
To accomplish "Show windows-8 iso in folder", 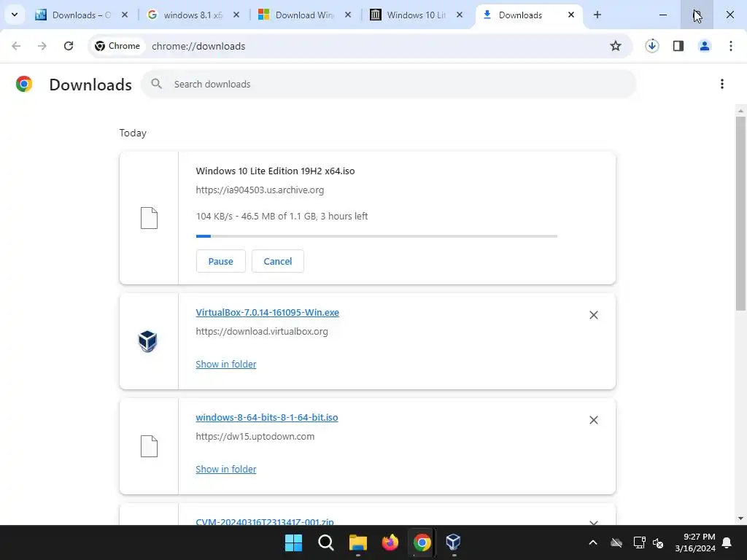I will point(226,469).
